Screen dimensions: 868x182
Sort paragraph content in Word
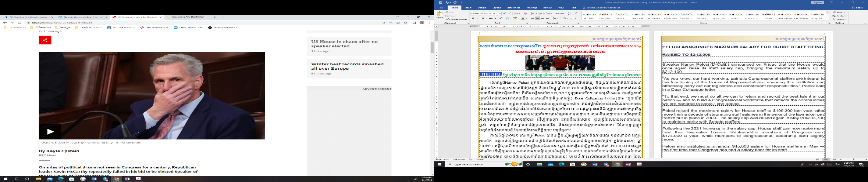pyautogui.click(x=570, y=14)
